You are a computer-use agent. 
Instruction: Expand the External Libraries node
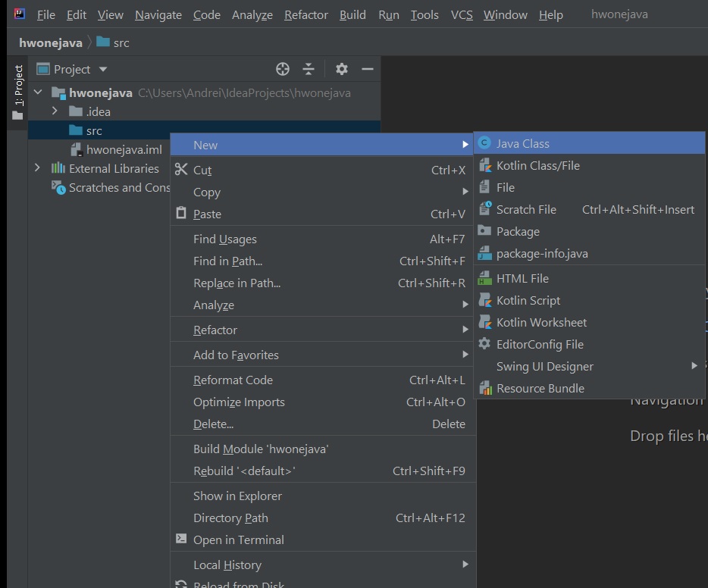37,168
